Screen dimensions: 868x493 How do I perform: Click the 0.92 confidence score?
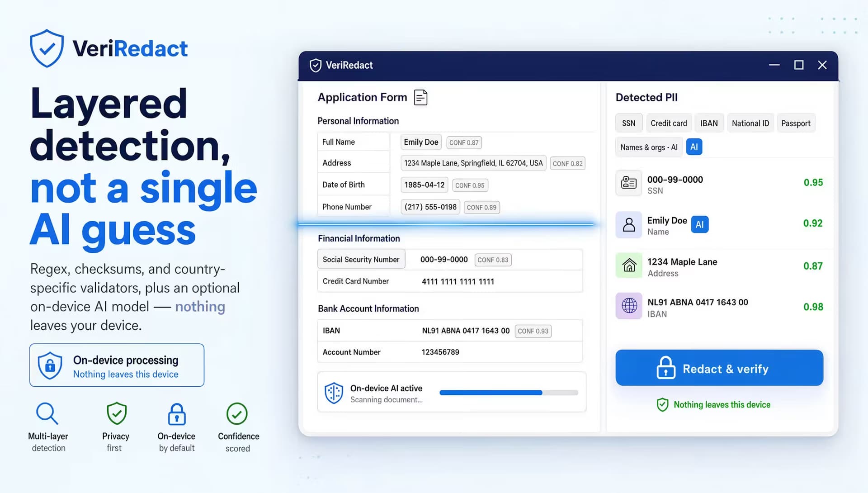tap(813, 223)
